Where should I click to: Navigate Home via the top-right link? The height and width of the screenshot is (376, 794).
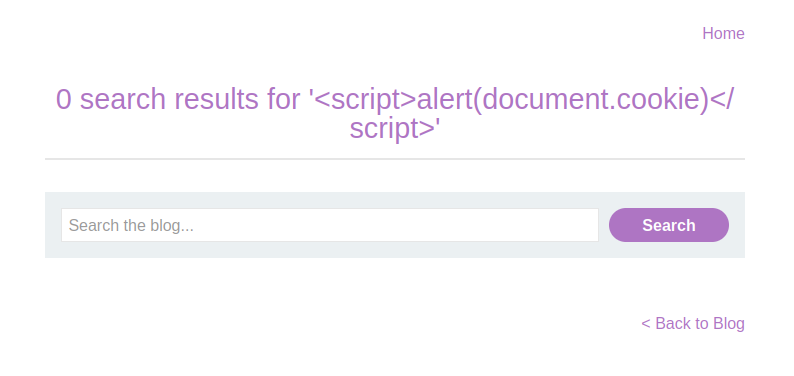[x=723, y=33]
